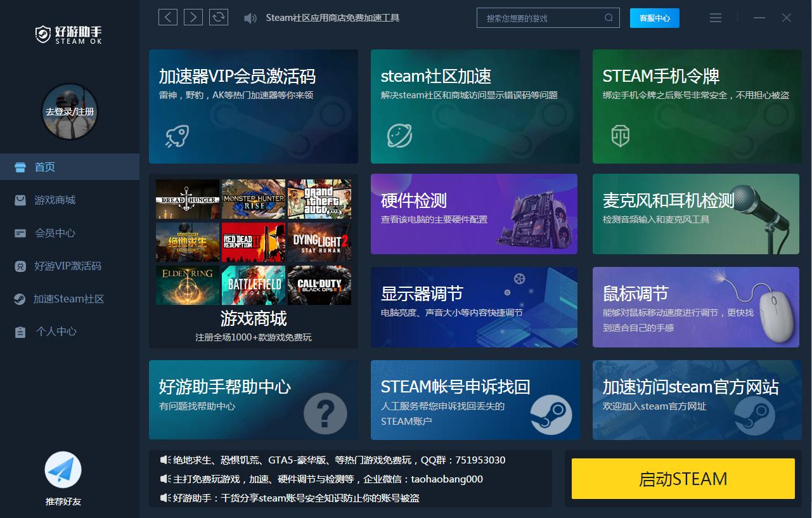Select the Elden Ring game thumbnail
Image resolution: width=812 pixels, height=518 pixels.
(187, 285)
